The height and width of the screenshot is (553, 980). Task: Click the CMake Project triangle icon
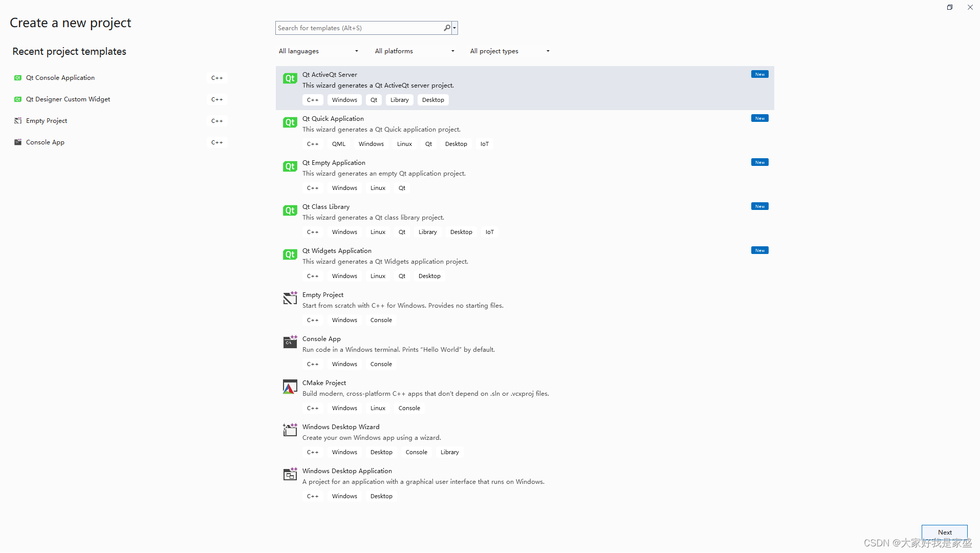(x=290, y=387)
